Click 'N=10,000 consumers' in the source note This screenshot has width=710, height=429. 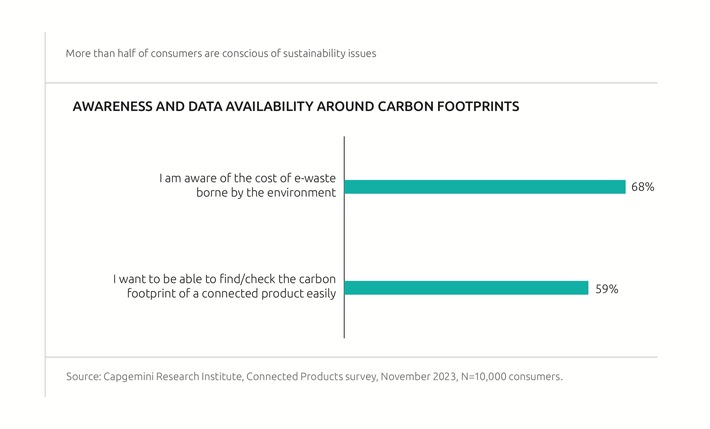click(511, 376)
